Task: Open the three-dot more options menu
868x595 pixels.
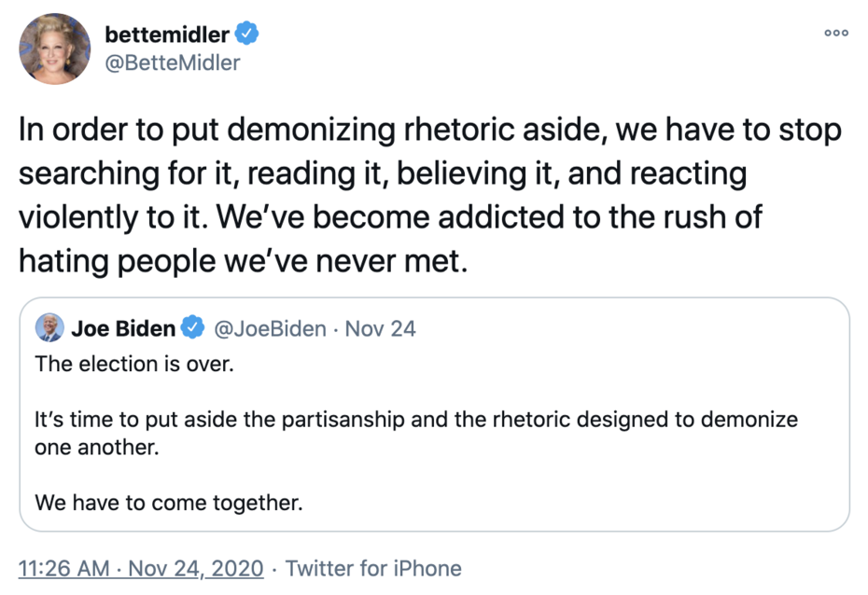Action: tap(836, 33)
